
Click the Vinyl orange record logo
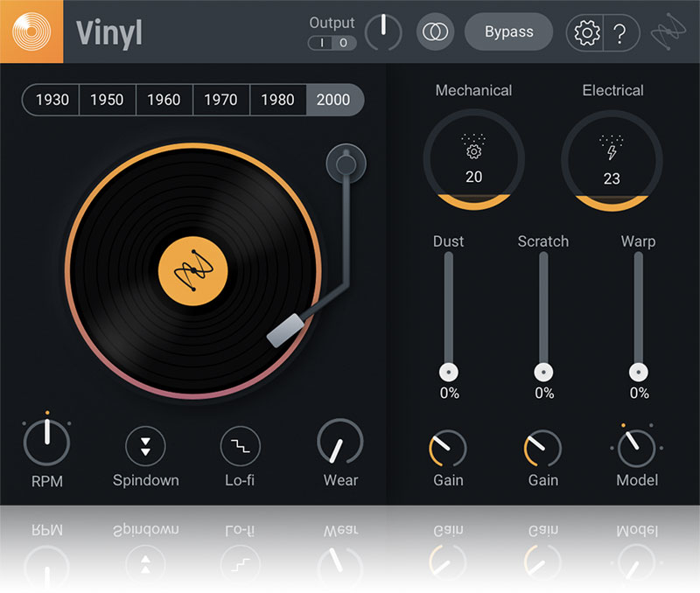click(x=31, y=31)
